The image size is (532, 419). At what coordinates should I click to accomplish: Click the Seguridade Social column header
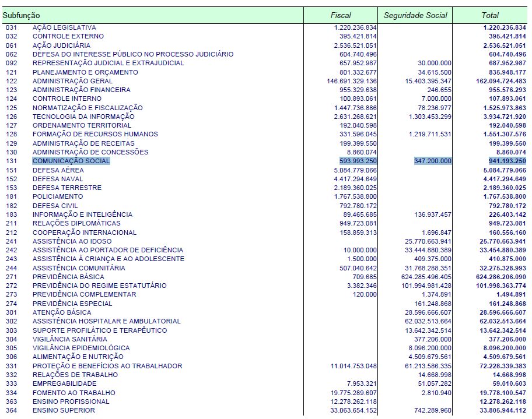(415, 15)
